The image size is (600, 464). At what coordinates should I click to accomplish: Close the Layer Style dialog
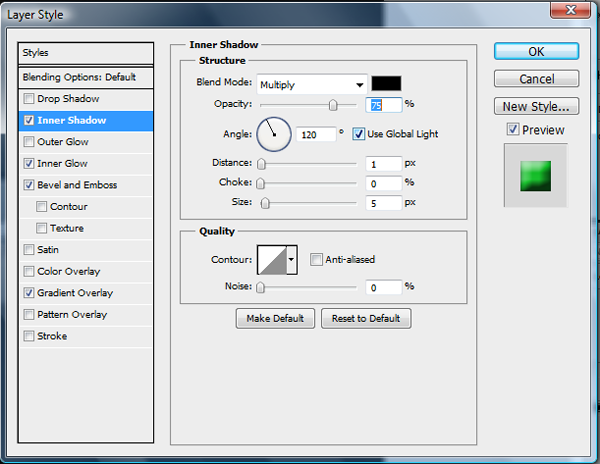[570, 10]
